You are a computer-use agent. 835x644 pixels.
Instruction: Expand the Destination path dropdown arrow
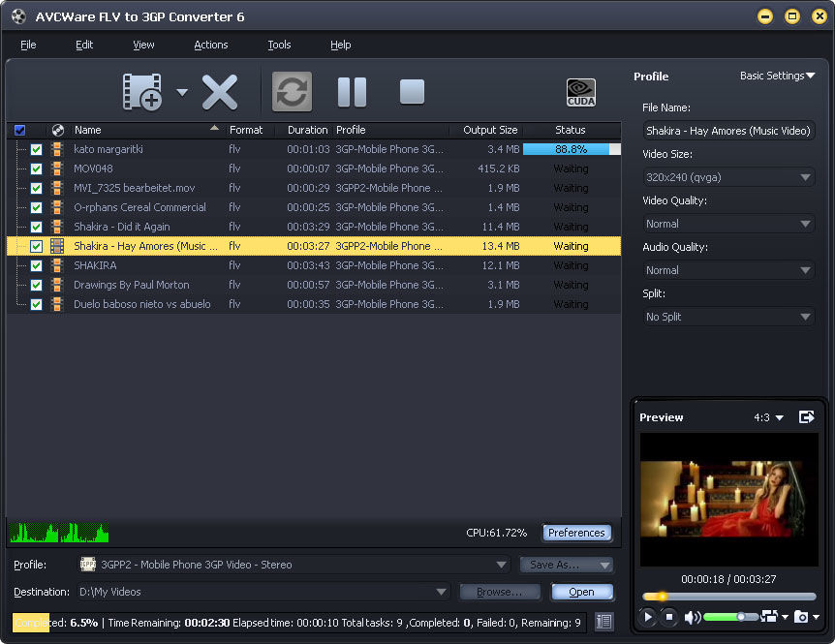tap(441, 592)
